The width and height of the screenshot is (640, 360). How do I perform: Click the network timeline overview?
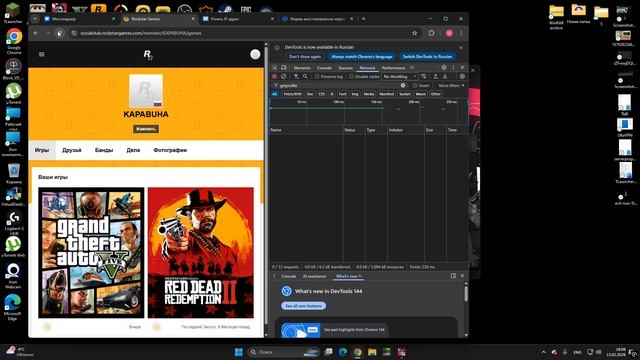pos(369,112)
